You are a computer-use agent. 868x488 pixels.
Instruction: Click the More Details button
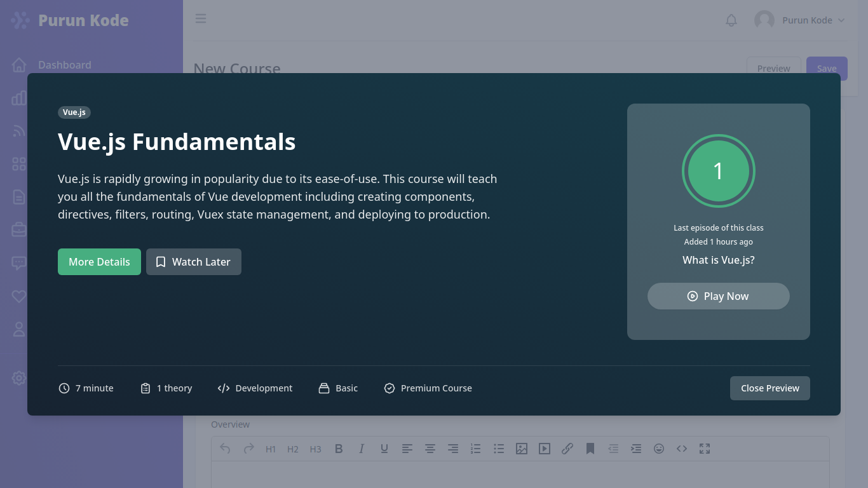click(x=99, y=262)
